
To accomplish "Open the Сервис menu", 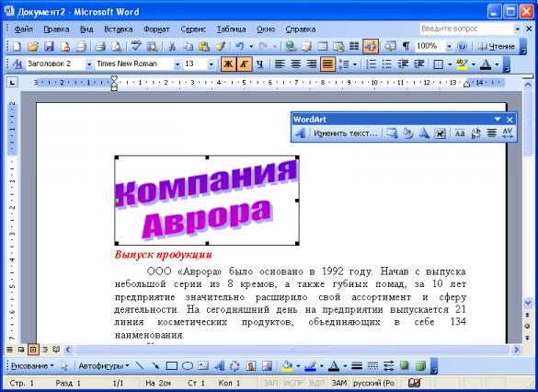I will [x=193, y=29].
